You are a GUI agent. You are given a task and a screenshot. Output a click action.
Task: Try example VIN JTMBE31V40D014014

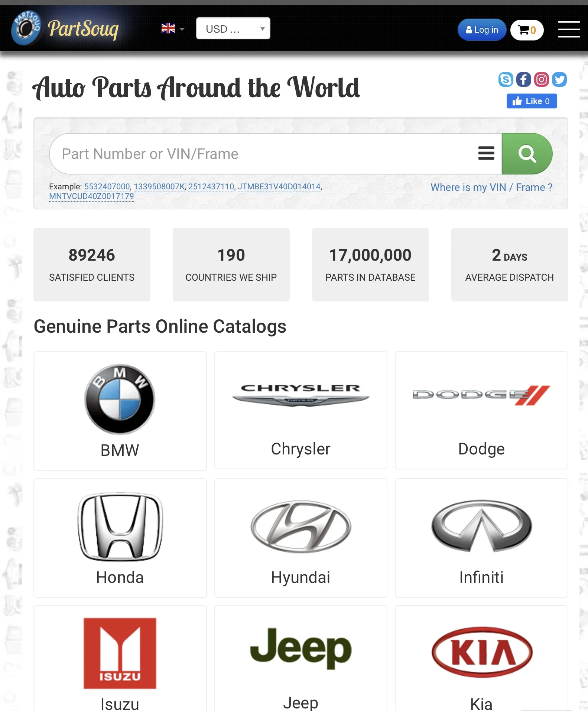pyautogui.click(x=279, y=187)
